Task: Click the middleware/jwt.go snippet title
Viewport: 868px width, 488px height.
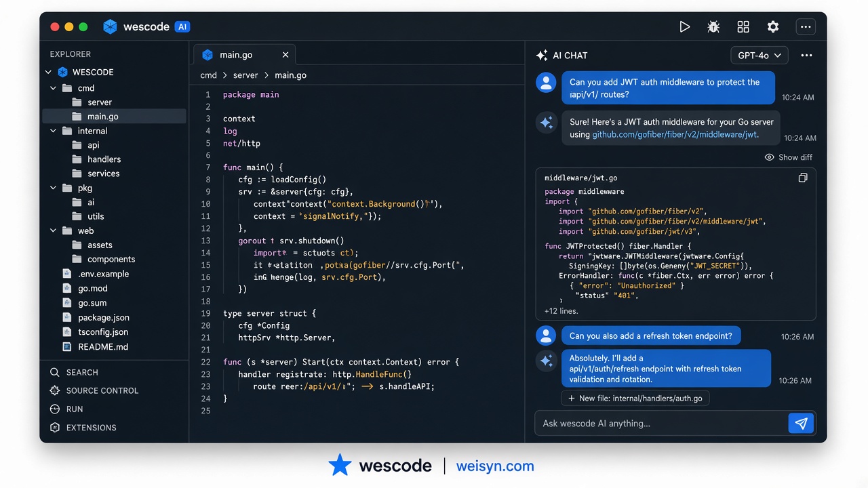Action: point(580,178)
